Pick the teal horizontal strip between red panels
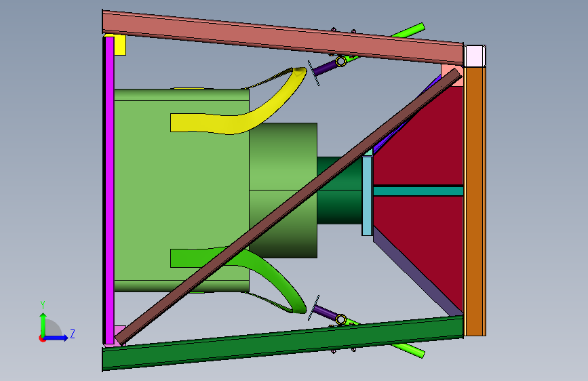Image resolution: width=588 pixels, height=381 pixels. [x=418, y=191]
